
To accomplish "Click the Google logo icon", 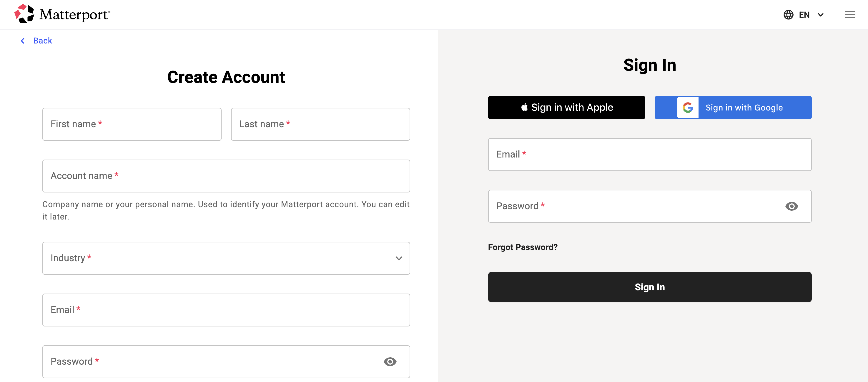I will [688, 108].
